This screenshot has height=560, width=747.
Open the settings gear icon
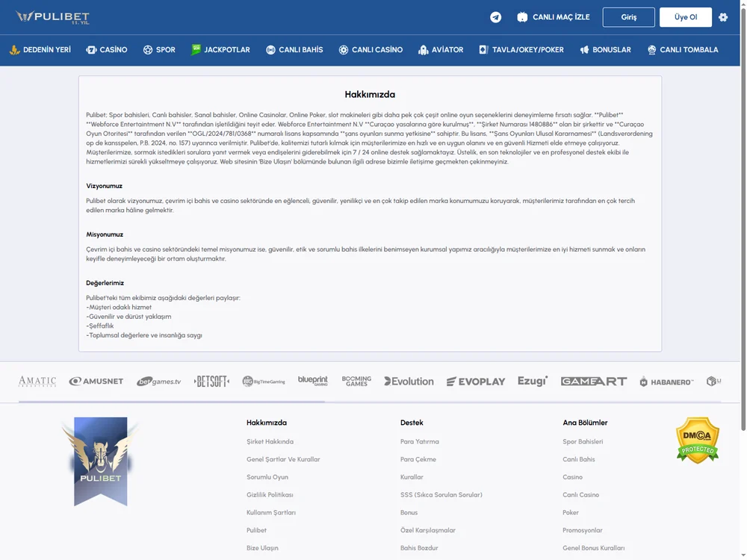click(723, 17)
